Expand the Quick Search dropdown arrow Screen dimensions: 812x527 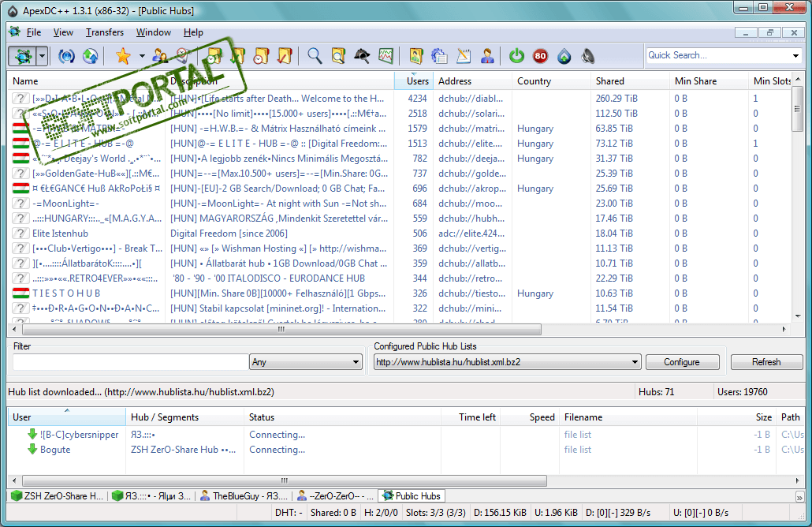click(795, 55)
